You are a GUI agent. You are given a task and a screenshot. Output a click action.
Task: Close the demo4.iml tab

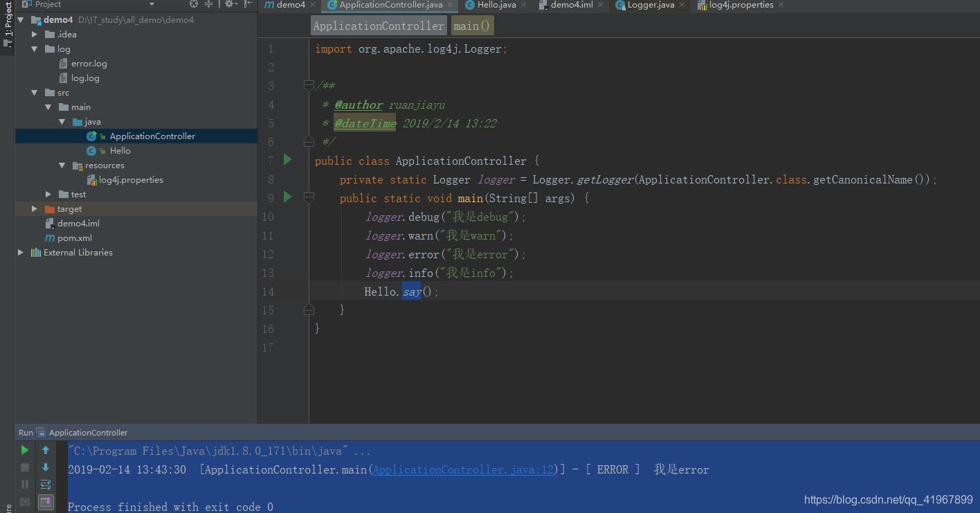click(x=600, y=5)
